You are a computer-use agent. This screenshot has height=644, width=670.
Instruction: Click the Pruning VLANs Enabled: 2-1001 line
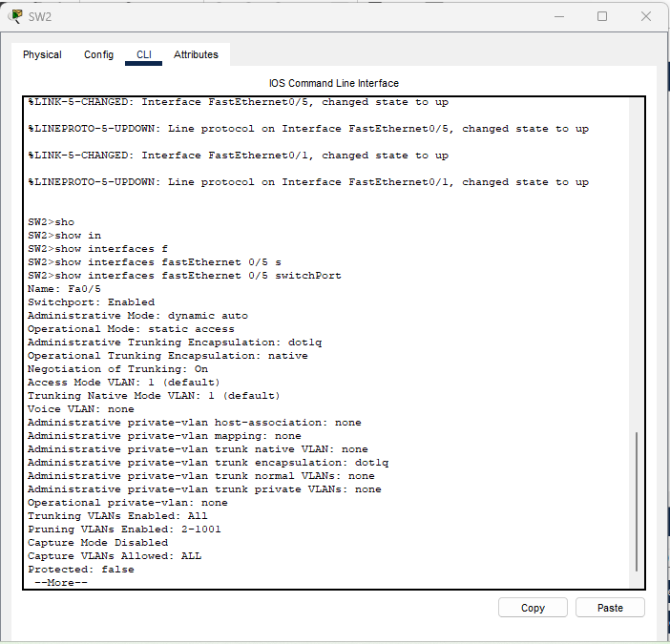point(124,529)
